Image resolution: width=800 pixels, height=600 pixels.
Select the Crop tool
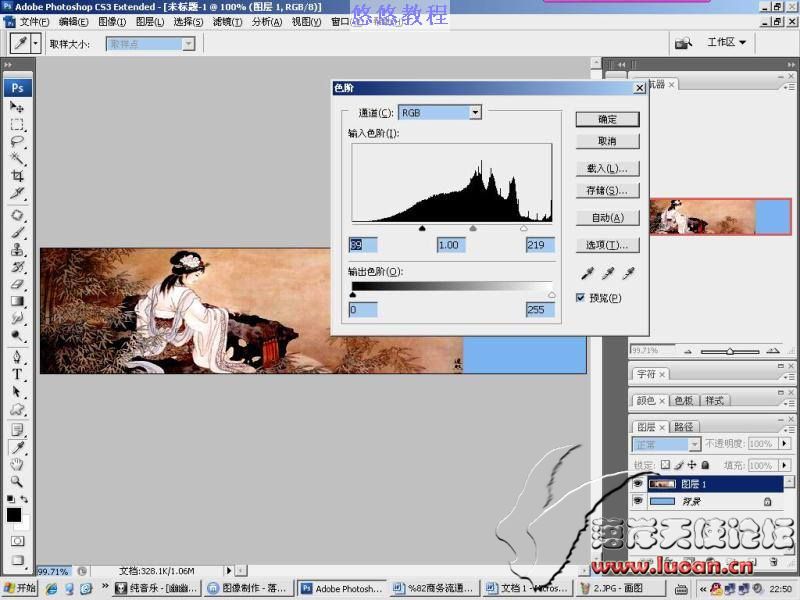tap(17, 176)
